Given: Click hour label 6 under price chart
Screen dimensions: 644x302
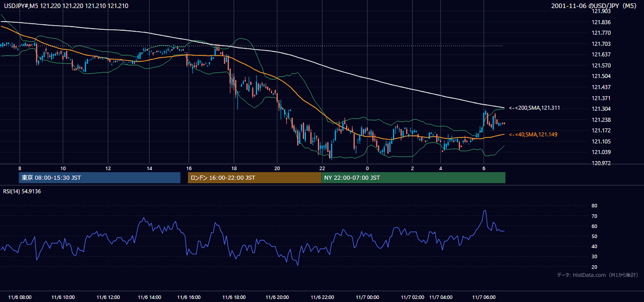Looking at the screenshot, I should pos(484,168).
